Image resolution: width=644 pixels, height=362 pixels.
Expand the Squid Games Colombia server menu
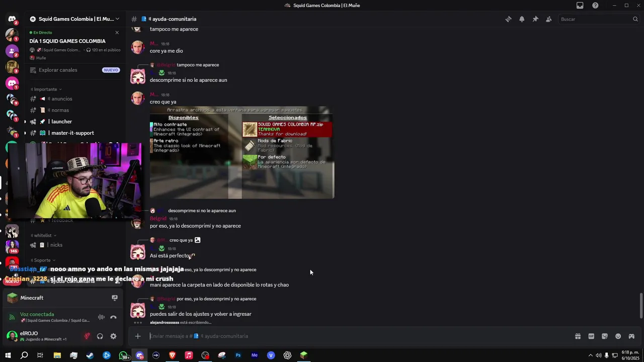click(74, 19)
